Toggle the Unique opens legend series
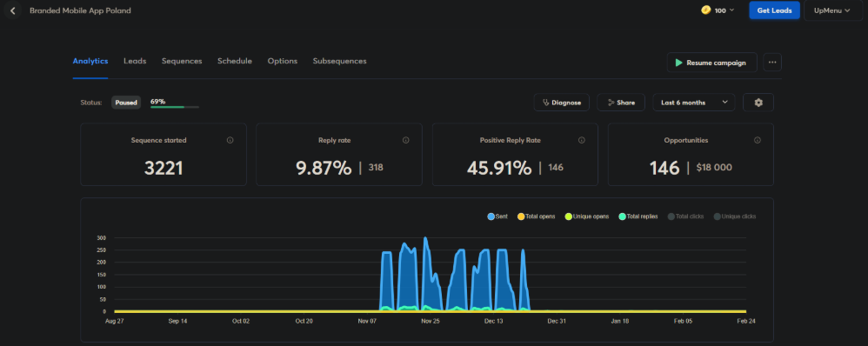The height and width of the screenshot is (346, 868). (586, 216)
